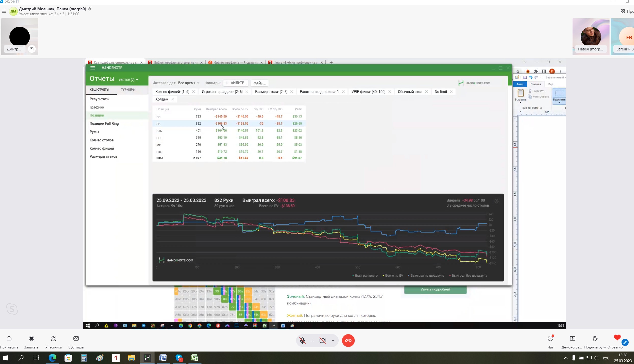Viewport: 634px width, 364px height.
Task: Click the Hand2Note.com logo link top right
Action: tap(474, 83)
